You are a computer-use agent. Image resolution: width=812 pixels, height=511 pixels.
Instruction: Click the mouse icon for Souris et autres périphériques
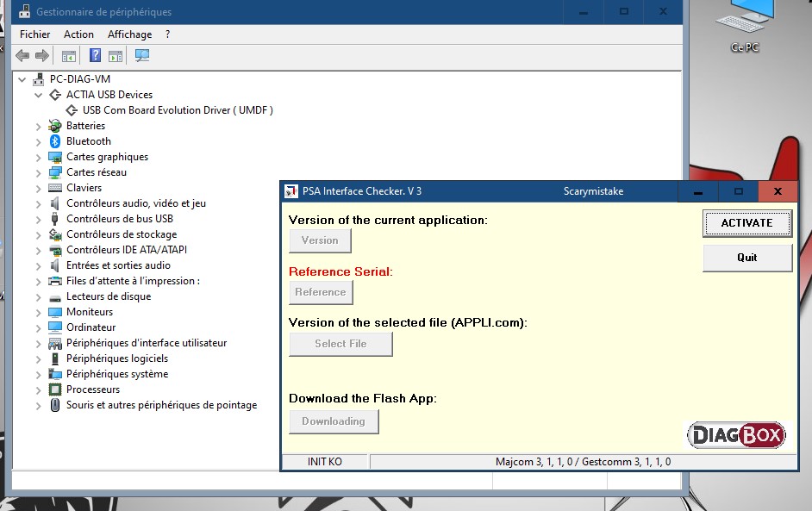point(55,405)
